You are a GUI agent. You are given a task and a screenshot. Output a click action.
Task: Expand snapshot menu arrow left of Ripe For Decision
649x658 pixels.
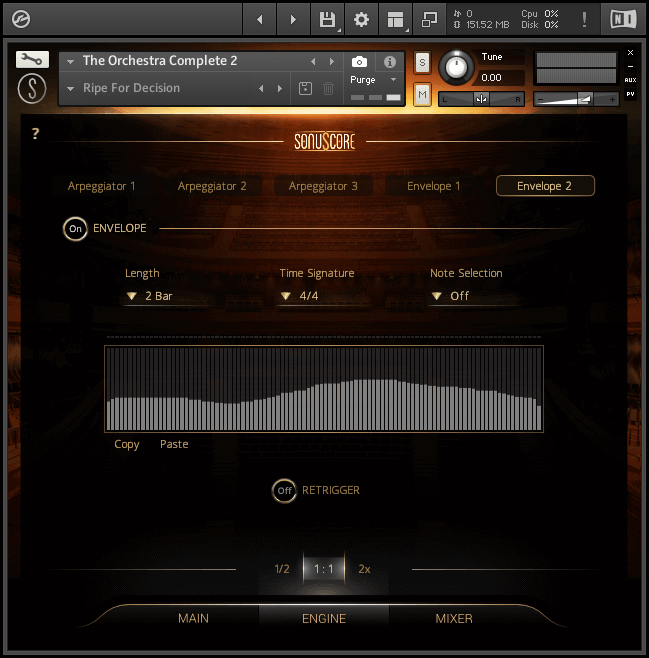click(70, 89)
